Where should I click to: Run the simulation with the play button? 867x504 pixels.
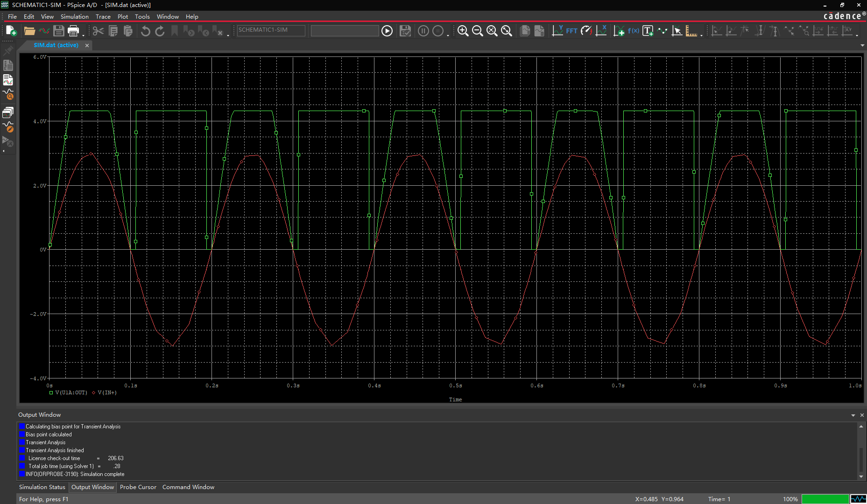coord(387,31)
